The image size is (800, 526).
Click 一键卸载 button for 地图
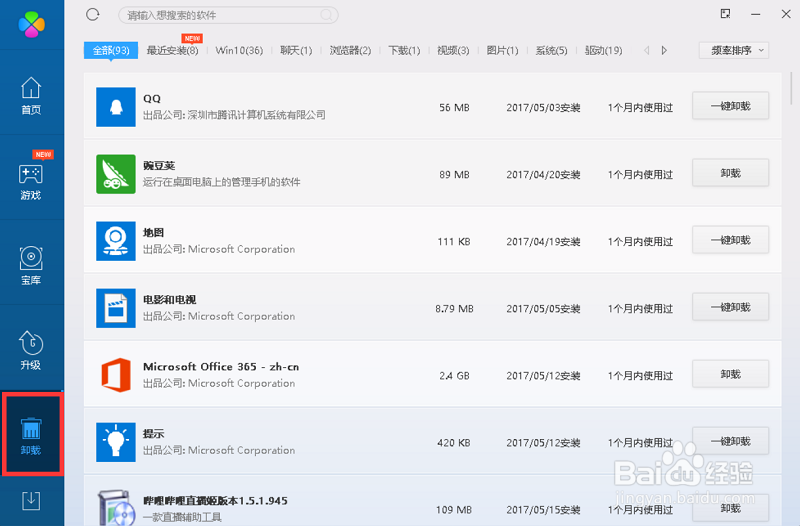[x=731, y=240]
